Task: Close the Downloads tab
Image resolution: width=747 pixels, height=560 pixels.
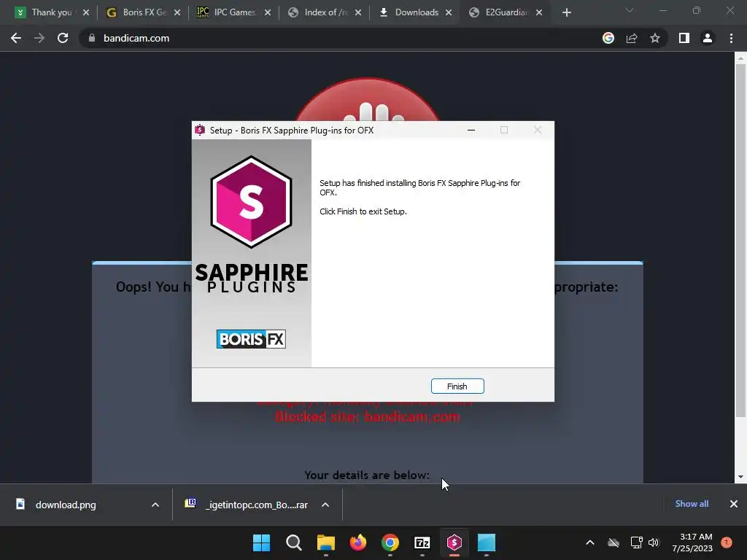Action: [449, 13]
